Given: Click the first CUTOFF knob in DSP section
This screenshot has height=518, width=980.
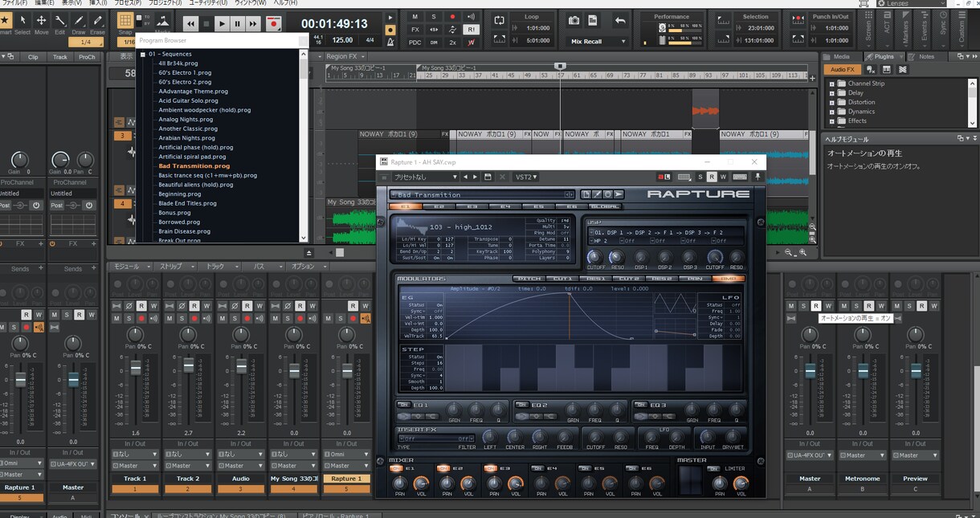Looking at the screenshot, I should point(596,256).
